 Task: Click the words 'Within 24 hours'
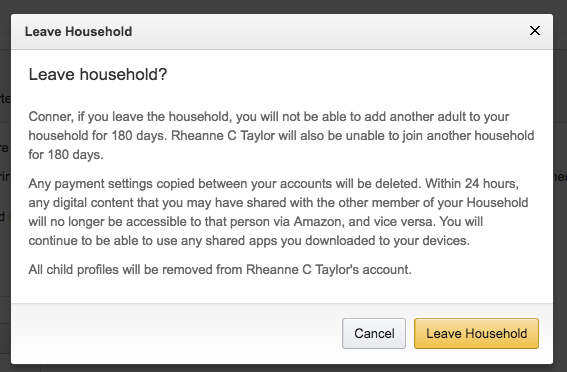[x=472, y=184]
